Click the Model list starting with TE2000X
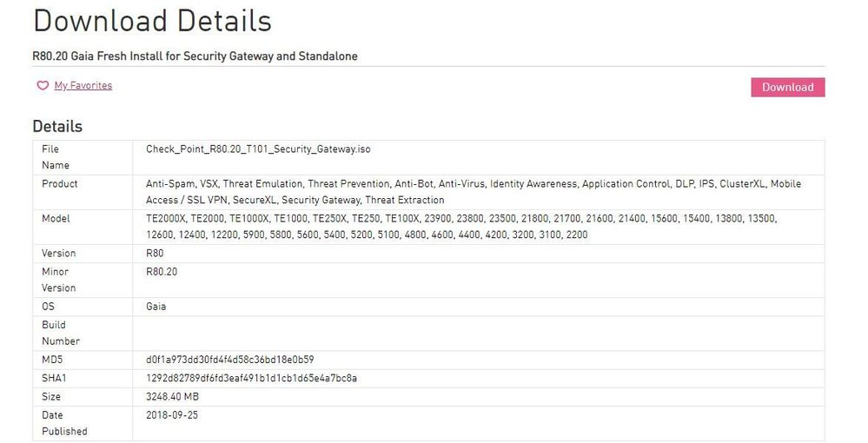868x443 pixels. [x=461, y=227]
